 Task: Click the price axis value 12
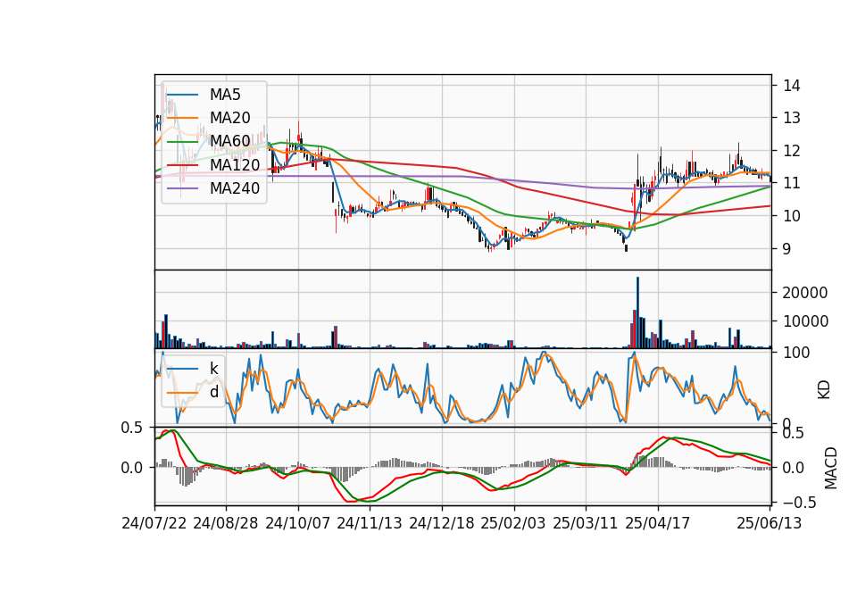click(x=792, y=150)
